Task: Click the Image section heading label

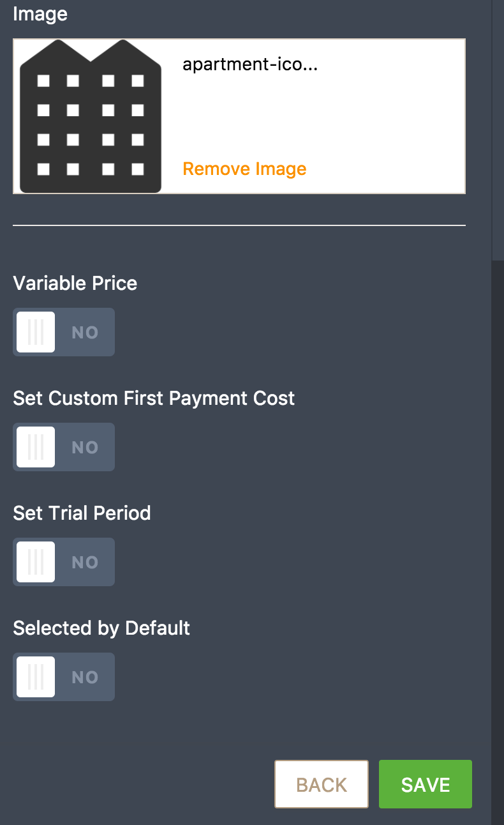Action: click(x=40, y=14)
